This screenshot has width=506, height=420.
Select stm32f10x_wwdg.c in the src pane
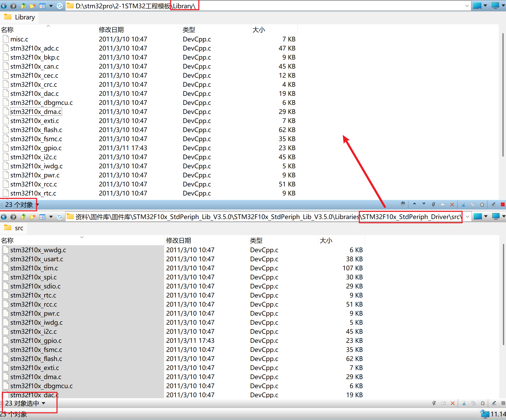pyautogui.click(x=38, y=250)
